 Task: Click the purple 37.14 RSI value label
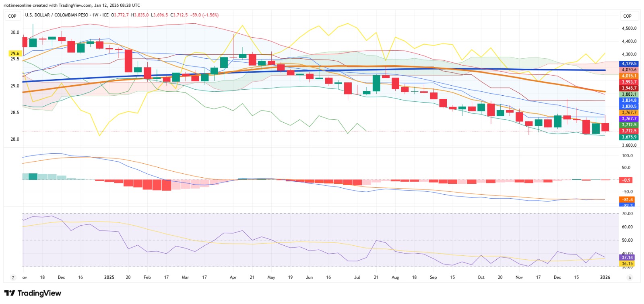point(627,257)
